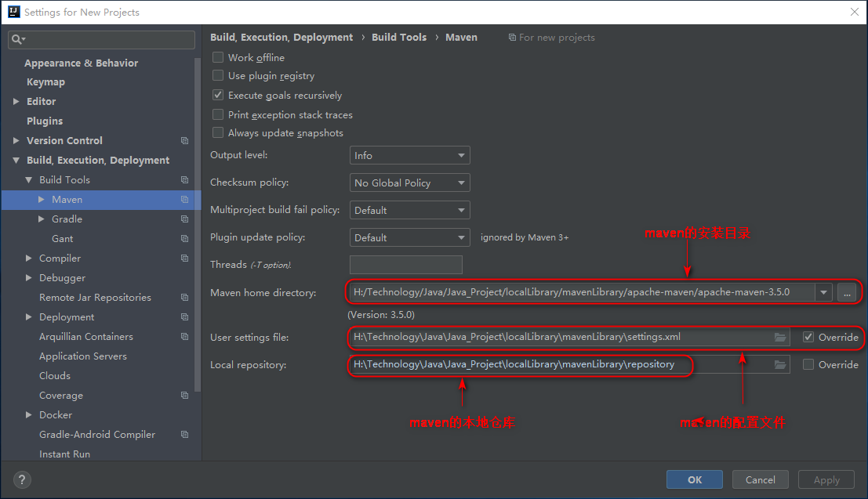868x499 pixels.
Task: Click the search magnifier icon in settings
Action: [x=18, y=39]
